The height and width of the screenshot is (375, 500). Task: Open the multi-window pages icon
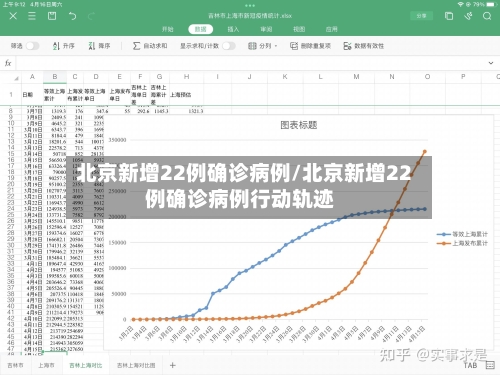point(449,16)
